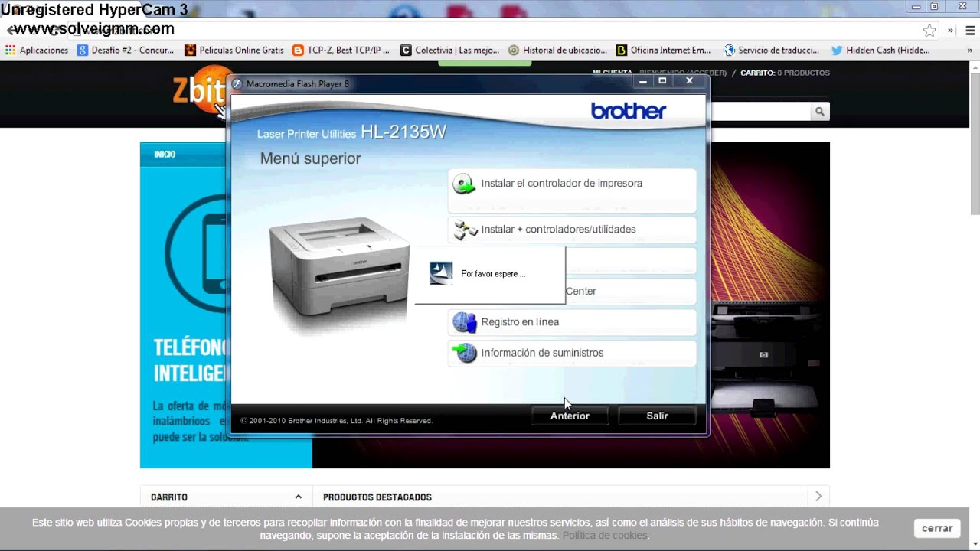
Task: Click the Información de suministros icon
Action: [x=464, y=353]
